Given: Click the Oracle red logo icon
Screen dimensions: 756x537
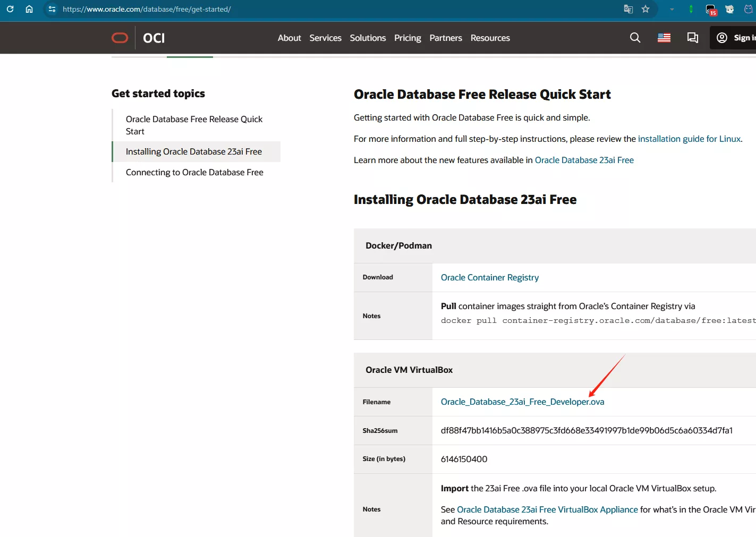Looking at the screenshot, I should tap(120, 38).
